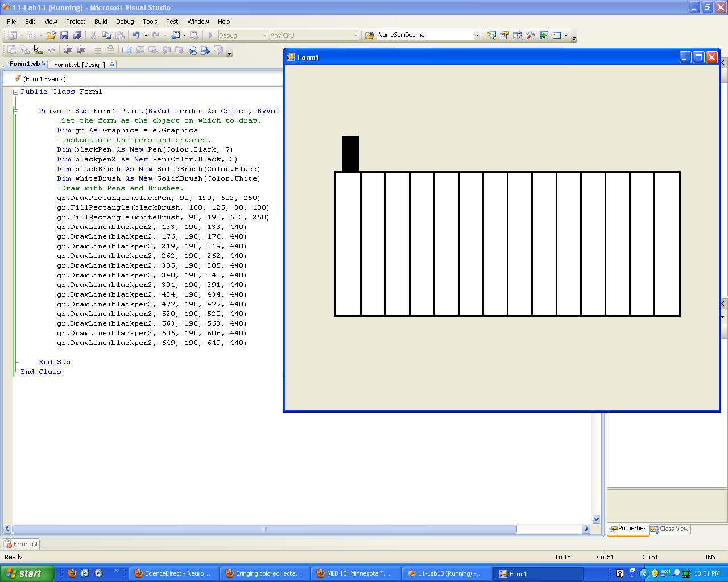Click the Start Debugging play icon
The height and width of the screenshot is (582, 728).
(210, 35)
